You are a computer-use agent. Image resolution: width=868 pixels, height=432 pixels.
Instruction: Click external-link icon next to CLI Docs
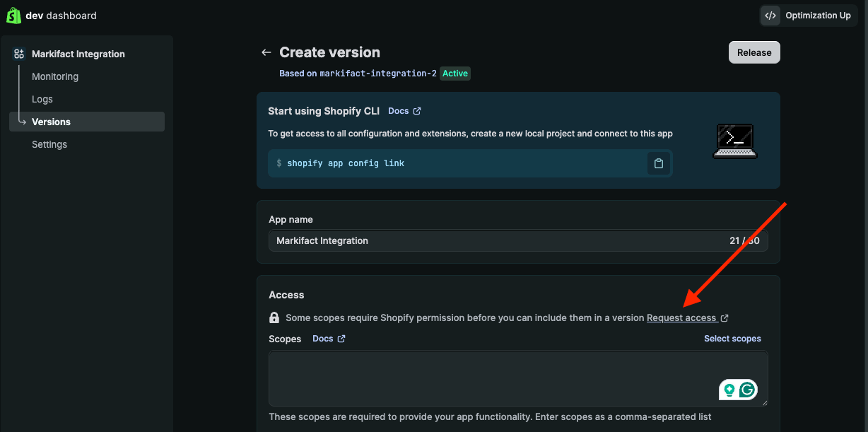click(417, 111)
